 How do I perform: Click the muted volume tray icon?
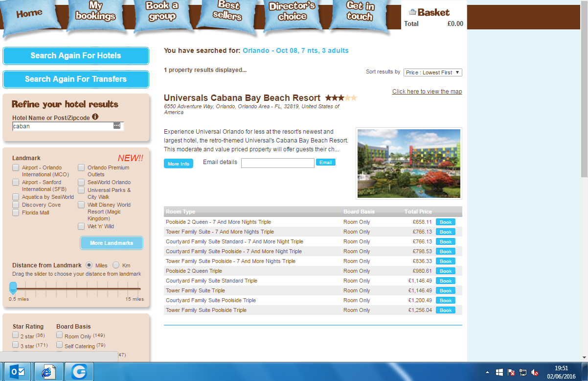click(535, 372)
